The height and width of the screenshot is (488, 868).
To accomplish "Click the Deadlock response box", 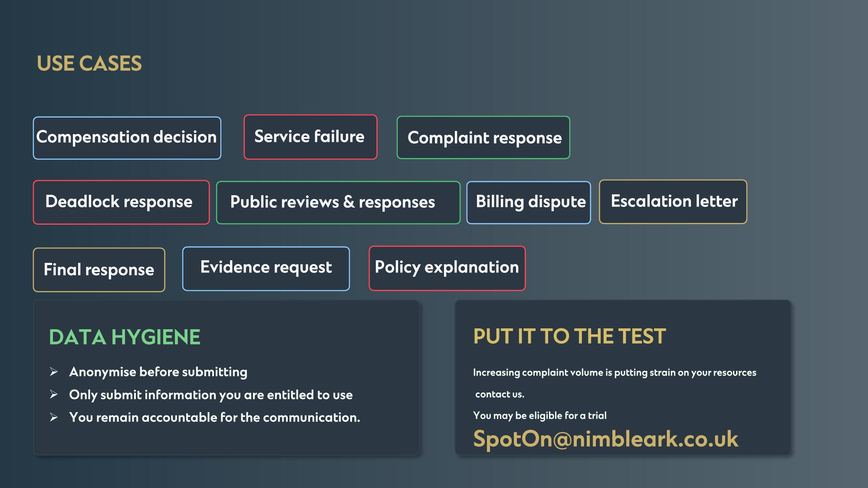I will tap(121, 202).
